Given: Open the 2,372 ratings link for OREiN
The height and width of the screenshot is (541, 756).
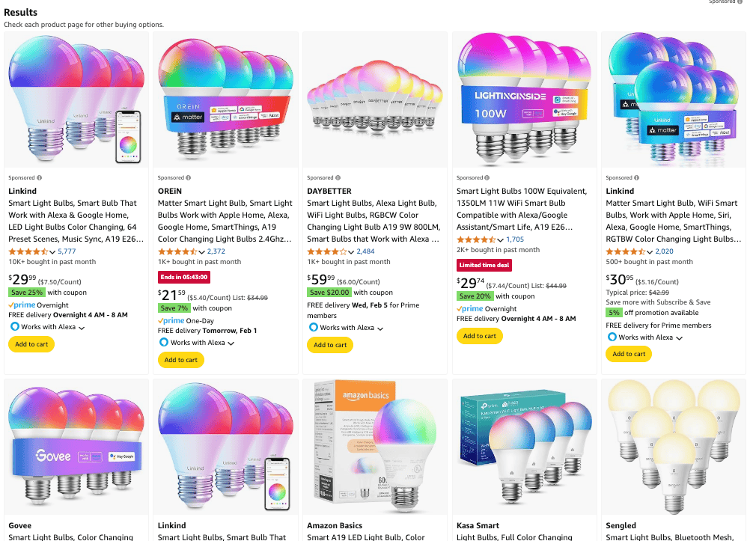Looking at the screenshot, I should point(216,251).
